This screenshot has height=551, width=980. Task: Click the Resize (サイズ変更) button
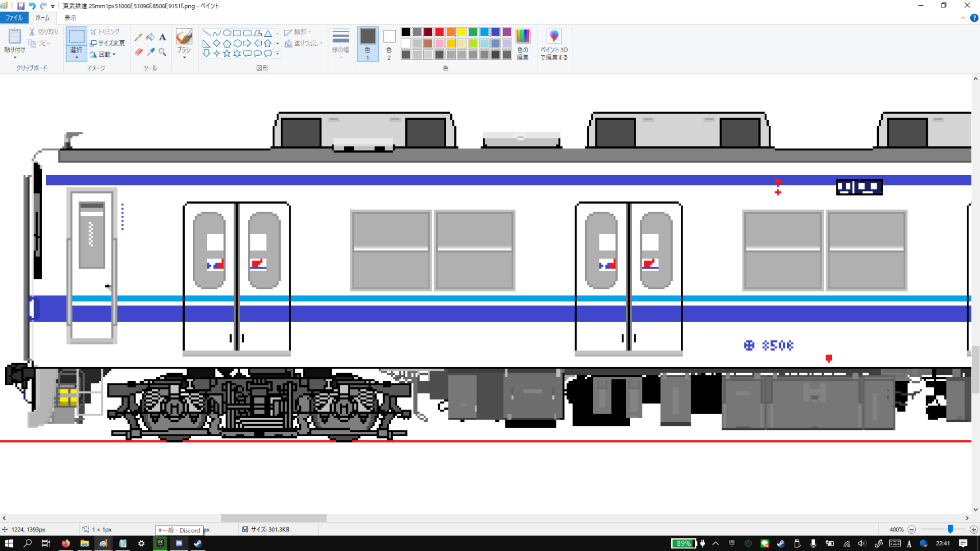pos(107,43)
